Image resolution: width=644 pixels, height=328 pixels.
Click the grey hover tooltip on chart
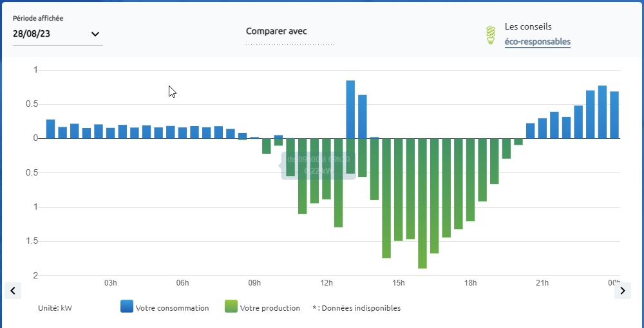(318, 165)
